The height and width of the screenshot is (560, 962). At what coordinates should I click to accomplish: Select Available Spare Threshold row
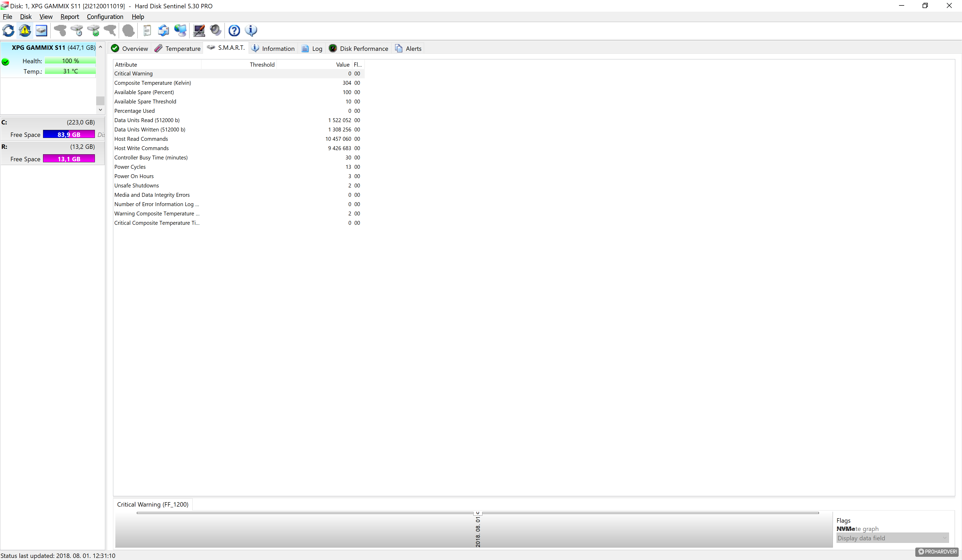[x=238, y=102]
